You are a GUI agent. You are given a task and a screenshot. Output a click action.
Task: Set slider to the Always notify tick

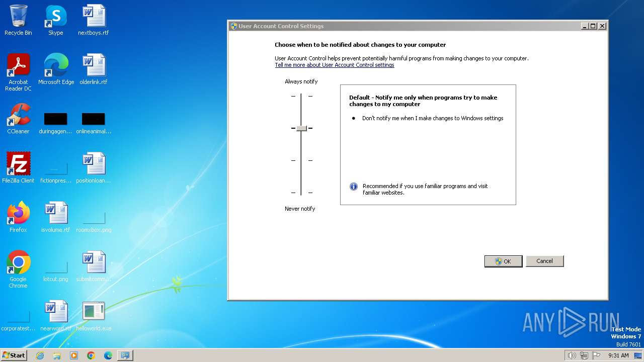point(301,96)
